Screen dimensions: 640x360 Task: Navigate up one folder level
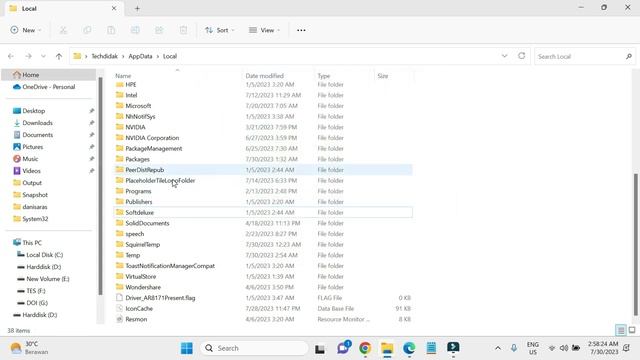(59, 56)
